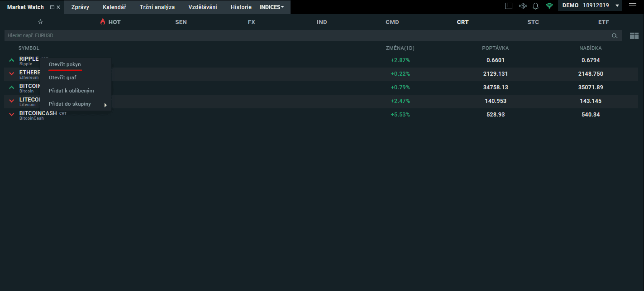Open the INDICES dropdown
Image resolution: width=644 pixels, height=291 pixels.
(272, 7)
